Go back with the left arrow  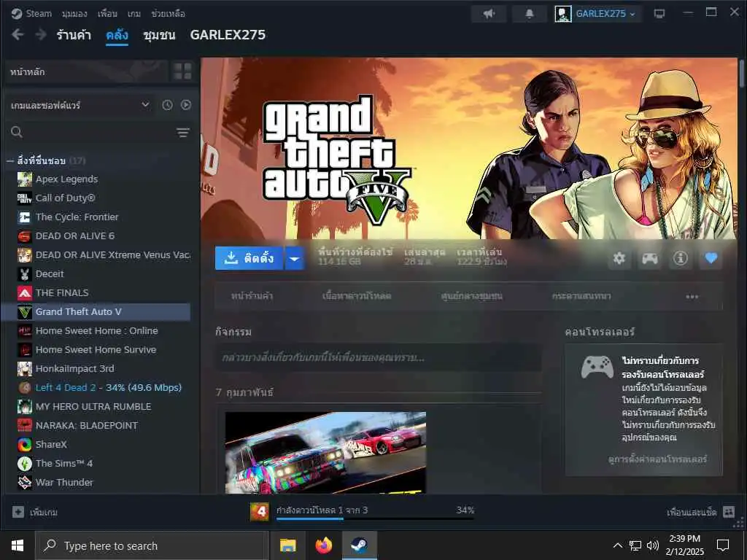pos(18,34)
